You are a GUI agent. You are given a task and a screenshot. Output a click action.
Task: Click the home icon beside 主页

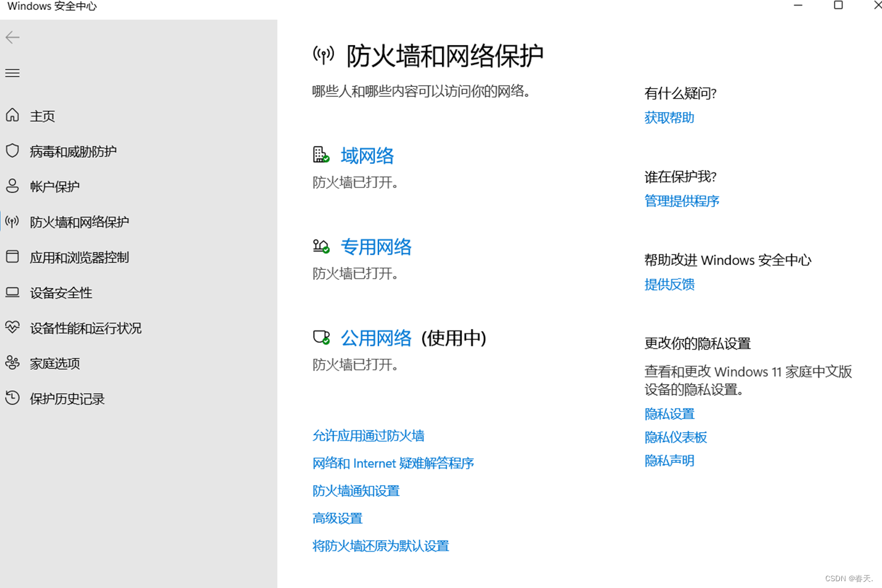click(12, 115)
